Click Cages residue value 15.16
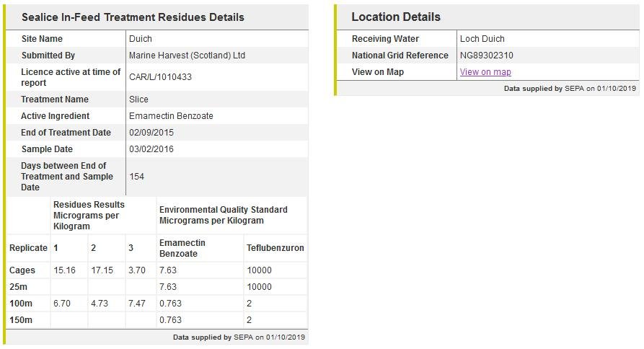Screen dimensions: 644x349 click(x=64, y=270)
